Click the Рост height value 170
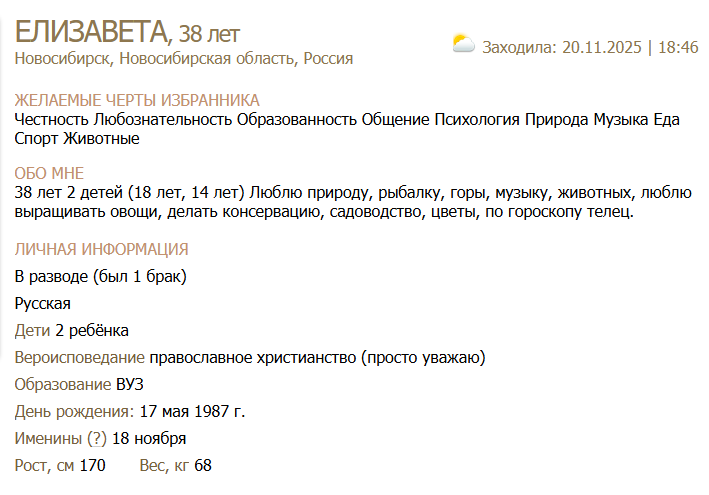Screen dimensions: 709x495 click(x=92, y=465)
